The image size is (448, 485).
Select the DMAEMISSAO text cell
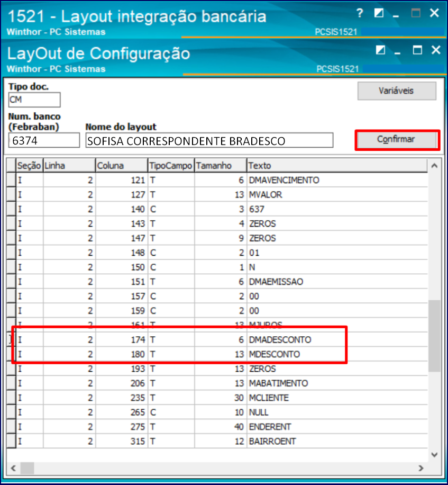point(337,282)
